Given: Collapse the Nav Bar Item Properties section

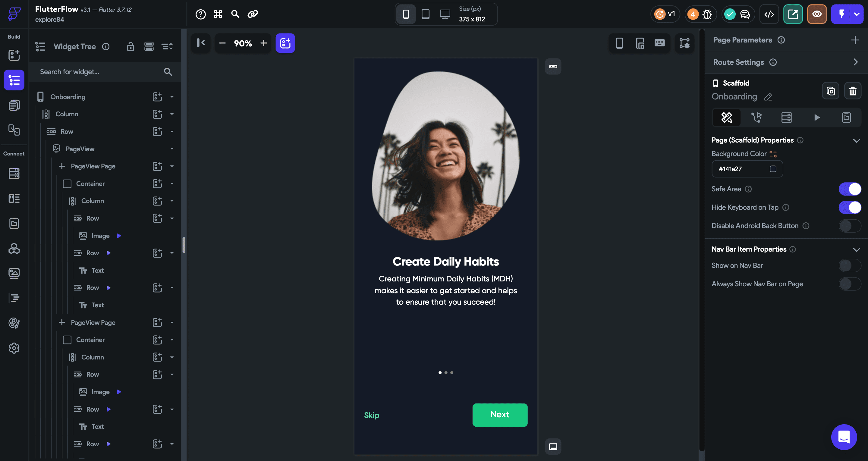Looking at the screenshot, I should 856,250.
